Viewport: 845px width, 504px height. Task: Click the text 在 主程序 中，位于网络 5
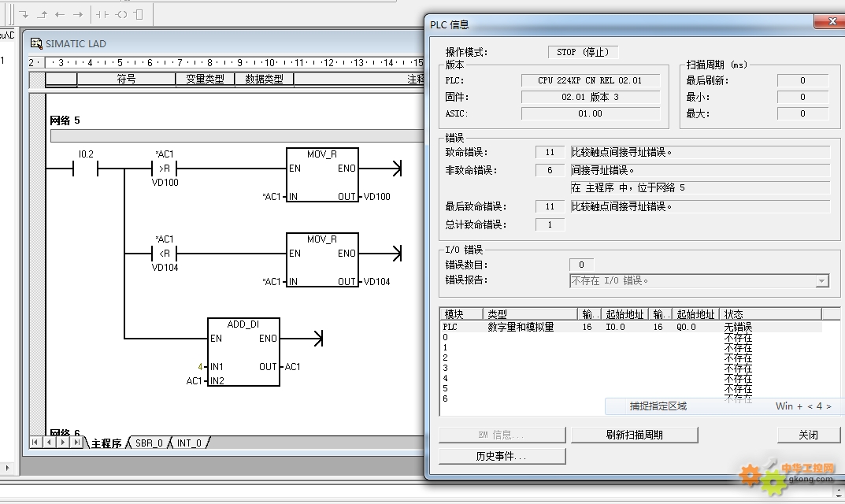click(x=628, y=187)
